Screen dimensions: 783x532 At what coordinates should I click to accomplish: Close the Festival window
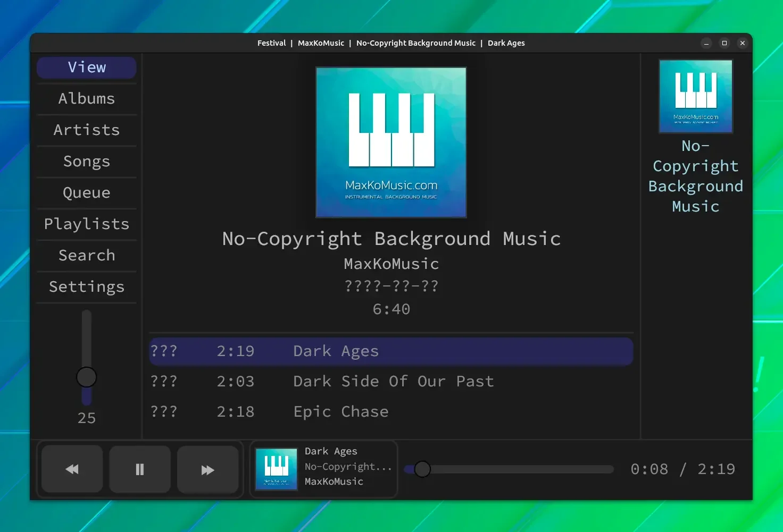pos(743,43)
